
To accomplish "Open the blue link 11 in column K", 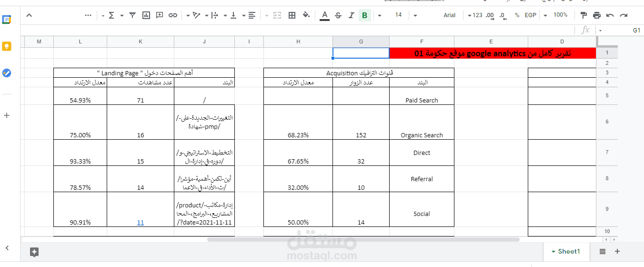I will pos(141,222).
